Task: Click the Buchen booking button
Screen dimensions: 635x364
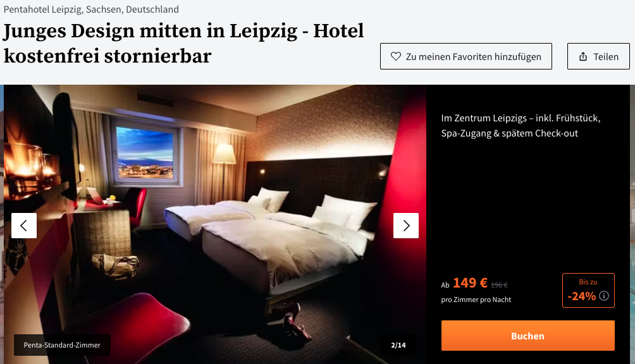Action: tap(527, 336)
